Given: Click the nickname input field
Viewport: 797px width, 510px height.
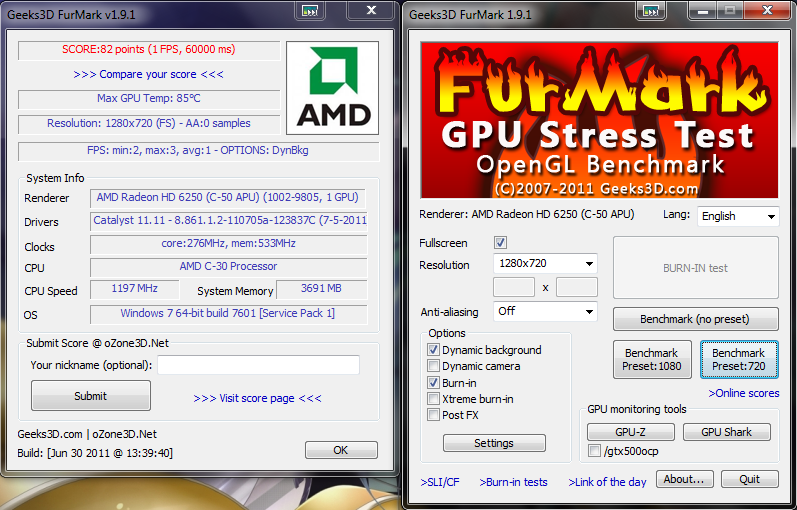Looking at the screenshot, I should (x=258, y=365).
